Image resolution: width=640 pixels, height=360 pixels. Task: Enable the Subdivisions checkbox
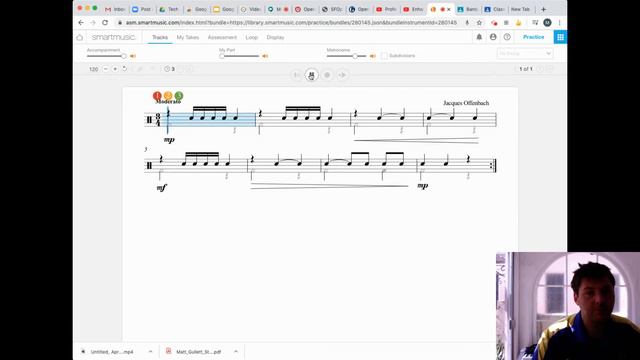(384, 56)
